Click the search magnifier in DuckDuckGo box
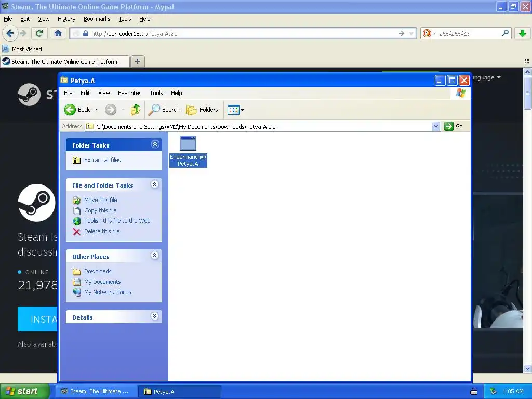 505,33
